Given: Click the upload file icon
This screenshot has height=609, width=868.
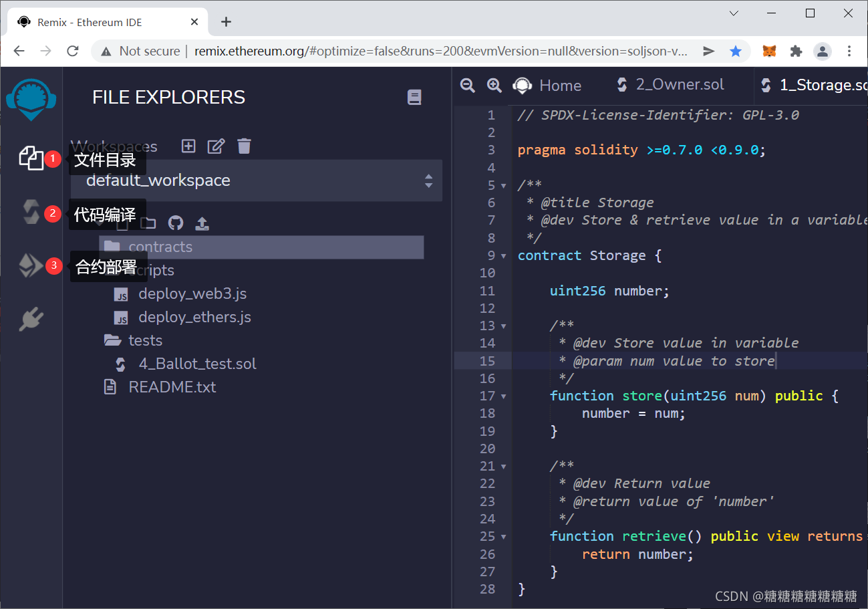Looking at the screenshot, I should tap(202, 223).
